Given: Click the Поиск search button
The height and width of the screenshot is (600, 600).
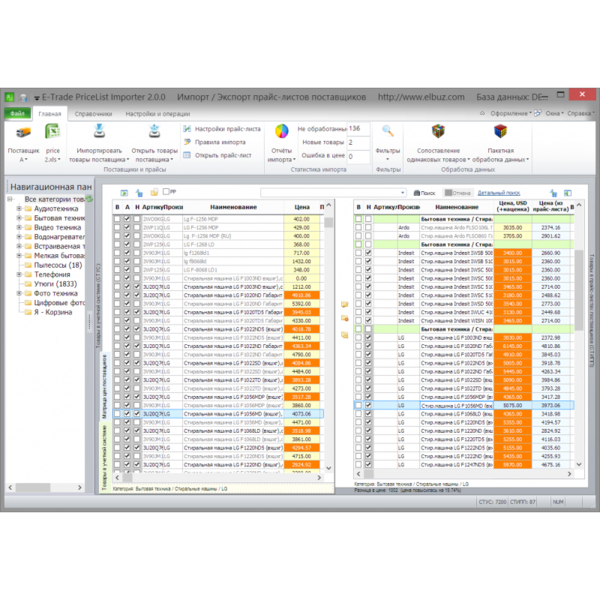Looking at the screenshot, I should click(425, 193).
